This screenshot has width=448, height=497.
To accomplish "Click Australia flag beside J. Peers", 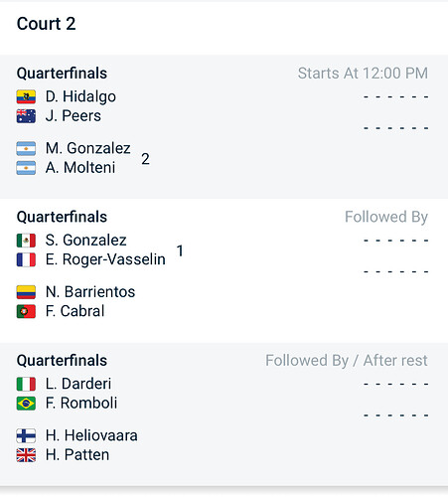I will click(x=26, y=116).
